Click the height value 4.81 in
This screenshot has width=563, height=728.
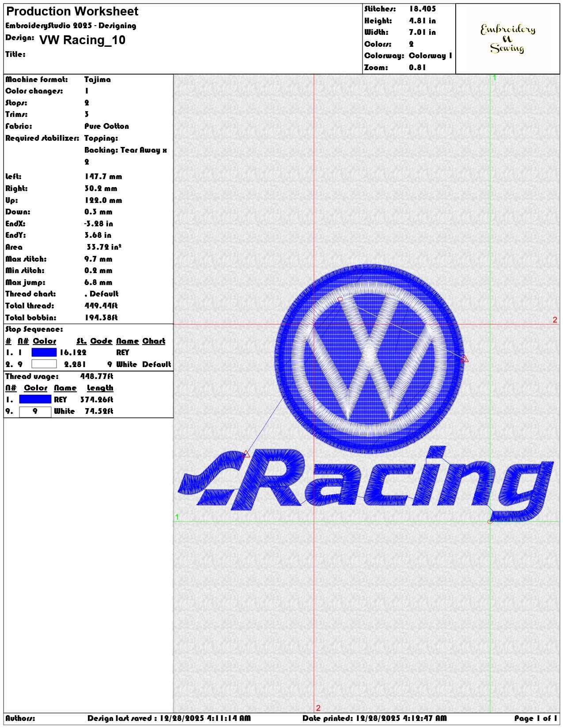(423, 21)
